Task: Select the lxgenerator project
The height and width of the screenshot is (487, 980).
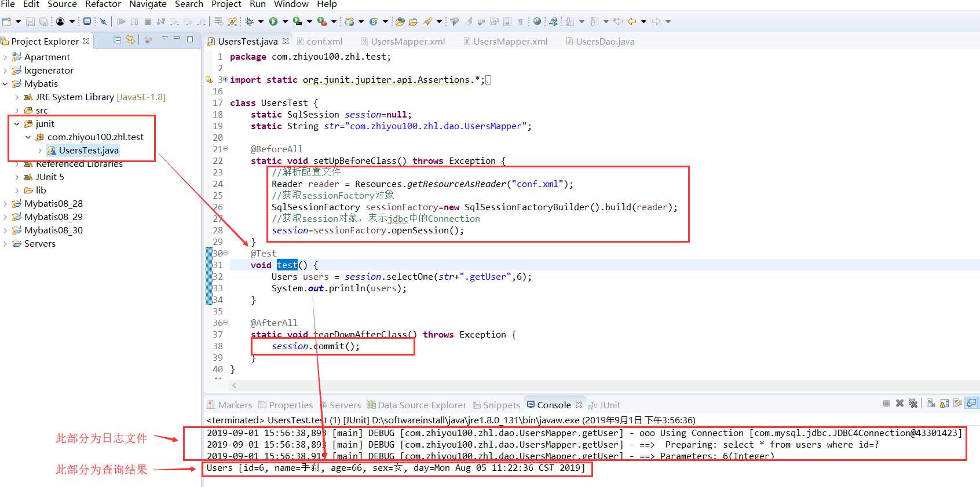Action: click(43, 70)
